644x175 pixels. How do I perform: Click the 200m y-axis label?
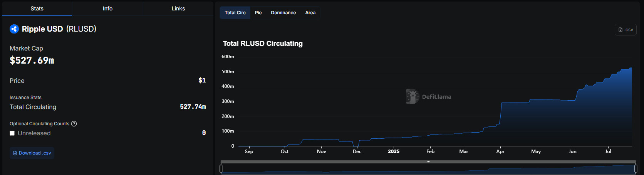click(x=228, y=116)
